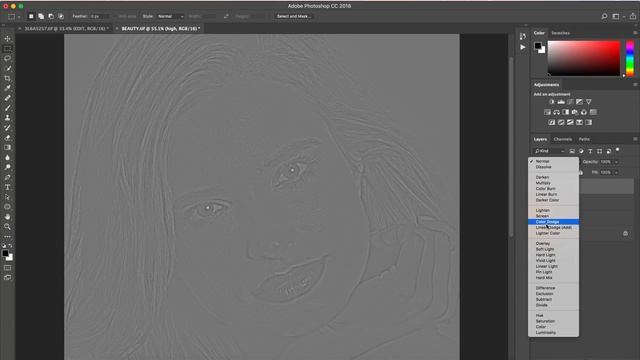Open the Actions panel play icon
Image resolution: width=640 pixels, height=360 pixels.
click(x=523, y=47)
